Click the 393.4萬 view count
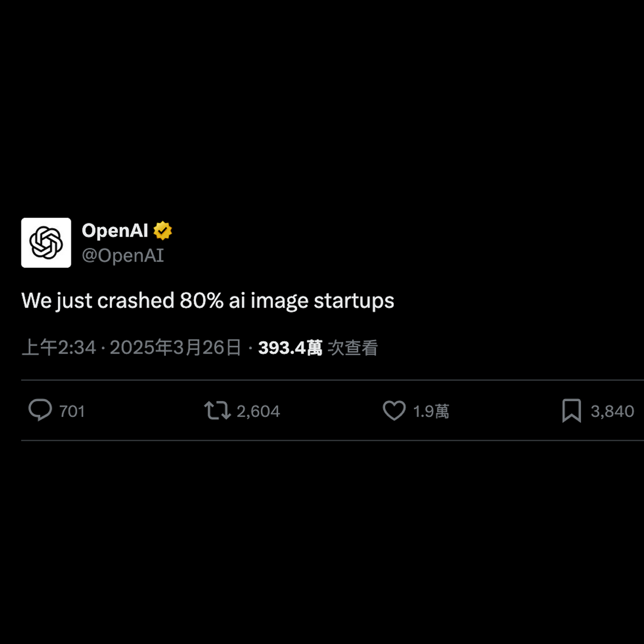Viewport: 644px width, 644px height. pos(290,348)
